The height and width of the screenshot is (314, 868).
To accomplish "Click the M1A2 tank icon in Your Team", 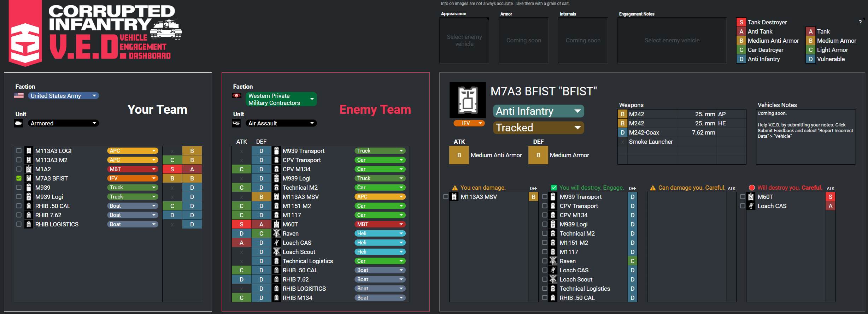I will [x=29, y=169].
